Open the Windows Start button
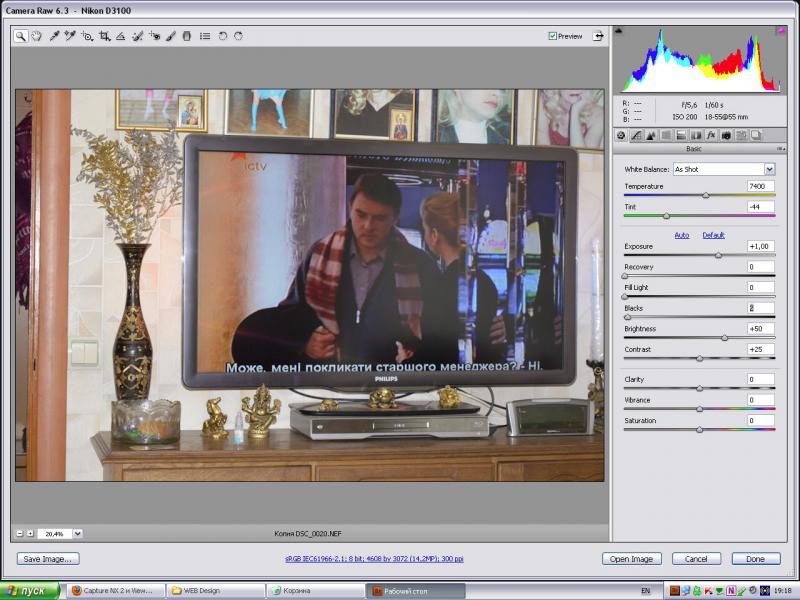This screenshot has width=800, height=600. click(x=30, y=591)
